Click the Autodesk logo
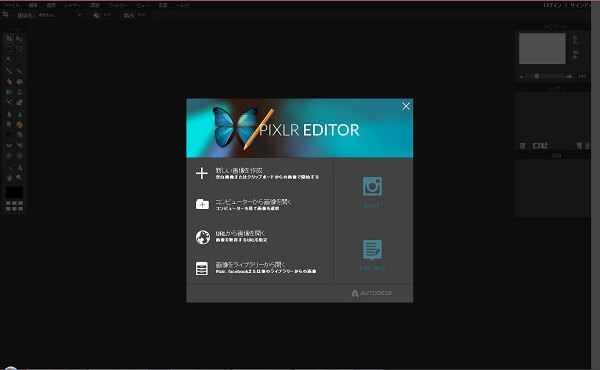Screen dimensions: 600x370 tap(372, 293)
